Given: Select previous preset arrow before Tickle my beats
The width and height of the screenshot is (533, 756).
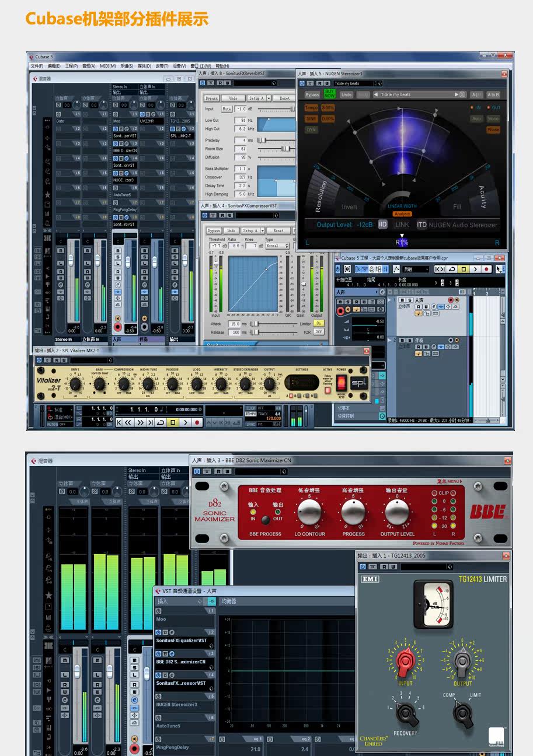Looking at the screenshot, I should pos(376,94).
